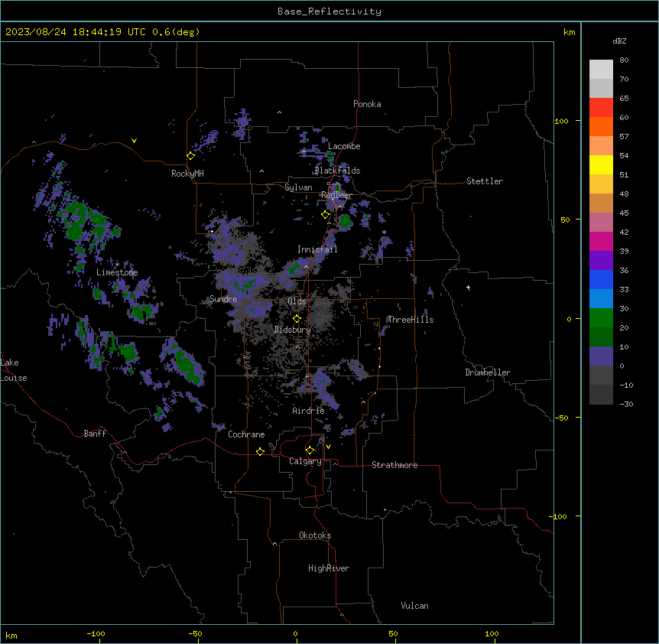Click the Cochrane label
The height and width of the screenshot is (644, 659).
click(x=246, y=434)
